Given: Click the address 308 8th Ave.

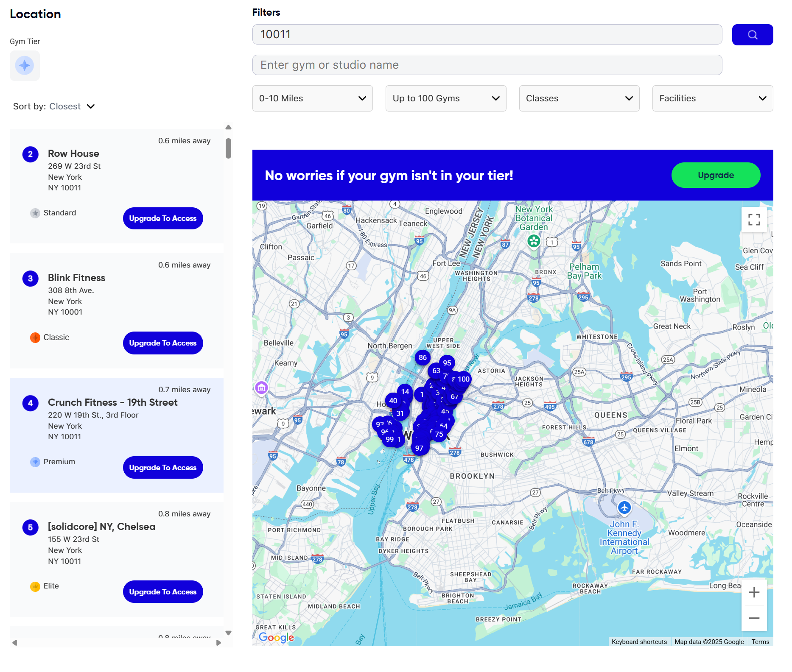Looking at the screenshot, I should pos(71,290).
